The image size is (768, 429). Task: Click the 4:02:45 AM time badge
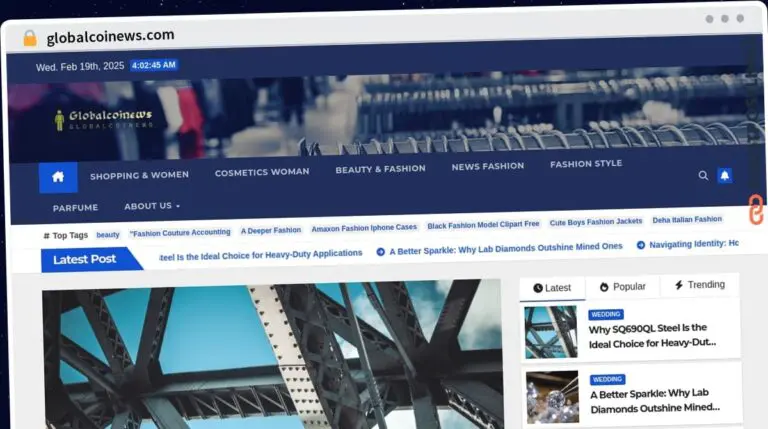click(154, 65)
